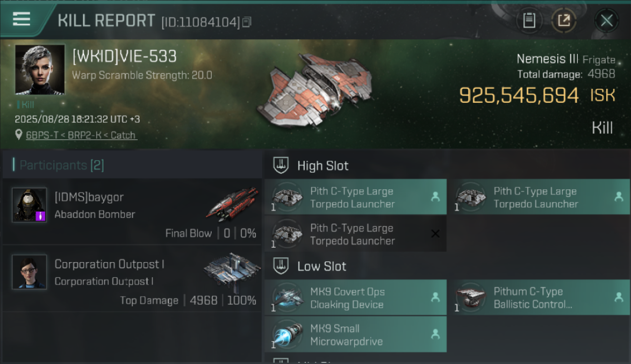This screenshot has width=631, height=364.
Task: Open VIE-533 pilot portrait
Action: 40,69
